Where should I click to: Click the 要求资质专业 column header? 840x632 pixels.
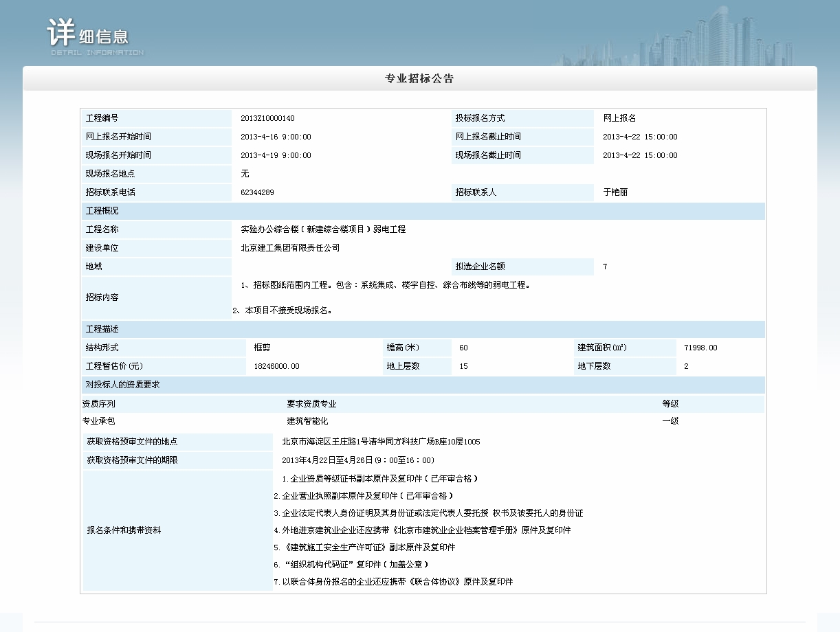[x=311, y=405]
